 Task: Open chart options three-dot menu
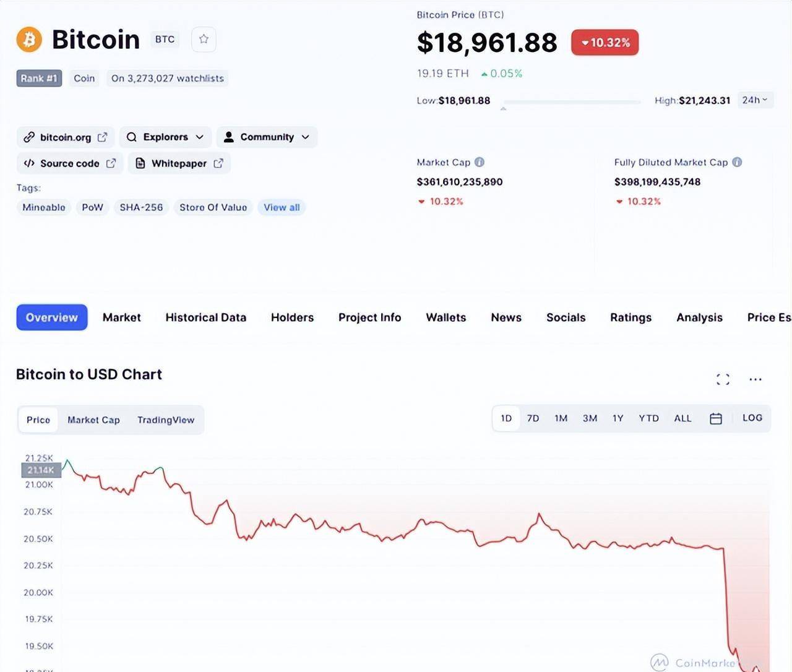(x=755, y=379)
